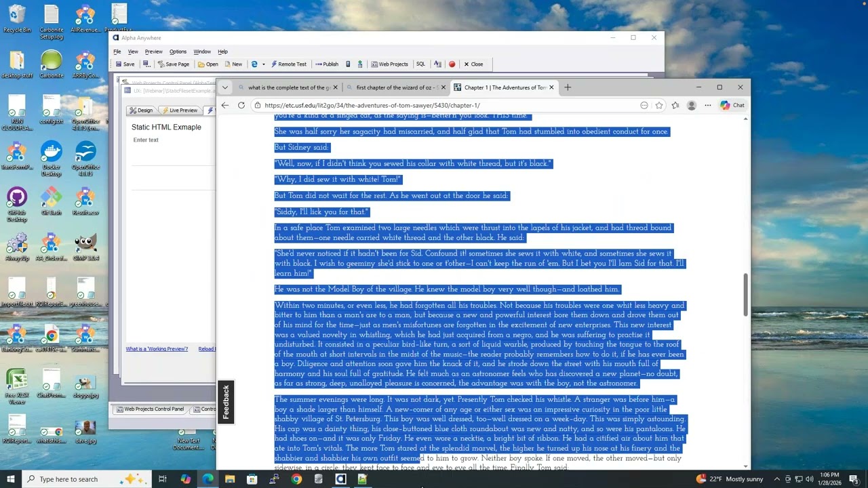This screenshot has width=868, height=488.
Task: Click Close in Alpha Anywhere toolbar
Action: (473, 64)
